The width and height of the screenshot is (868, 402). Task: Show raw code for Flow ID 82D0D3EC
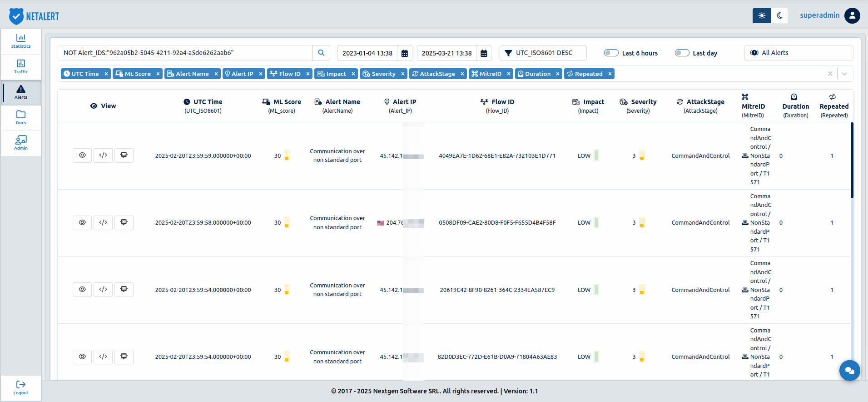tap(103, 357)
